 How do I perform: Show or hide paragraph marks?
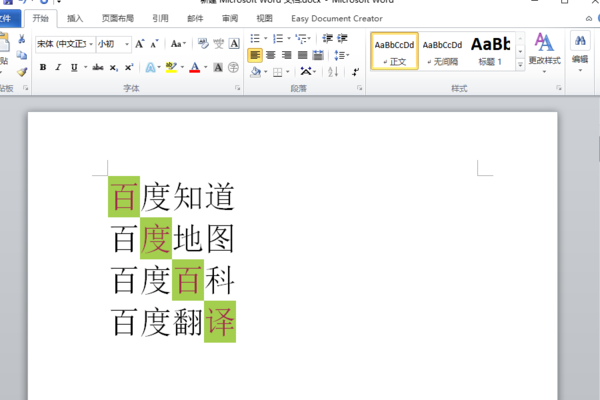click(x=355, y=72)
